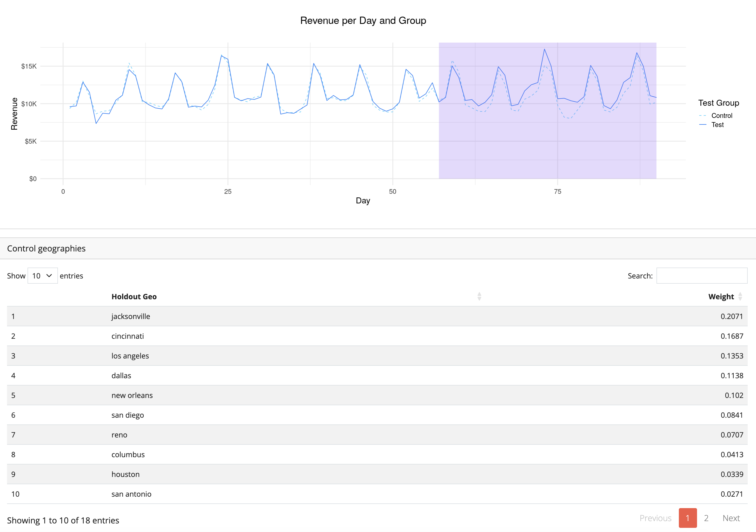Viewport: 756px width, 532px height.
Task: Click the Next pagination link
Action: click(731, 518)
